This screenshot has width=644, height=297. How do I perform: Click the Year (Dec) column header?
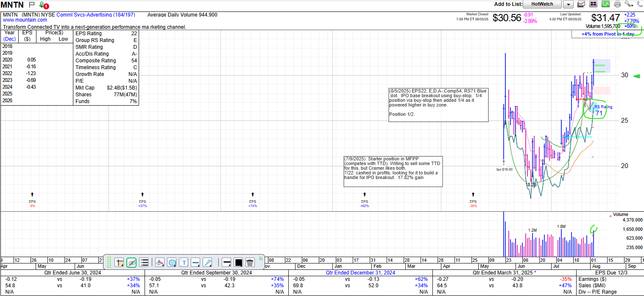[9, 36]
